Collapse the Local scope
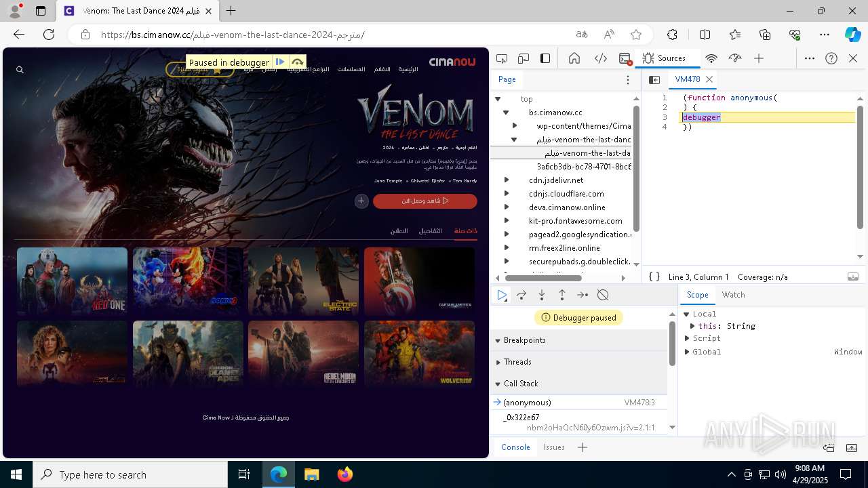 click(x=687, y=314)
